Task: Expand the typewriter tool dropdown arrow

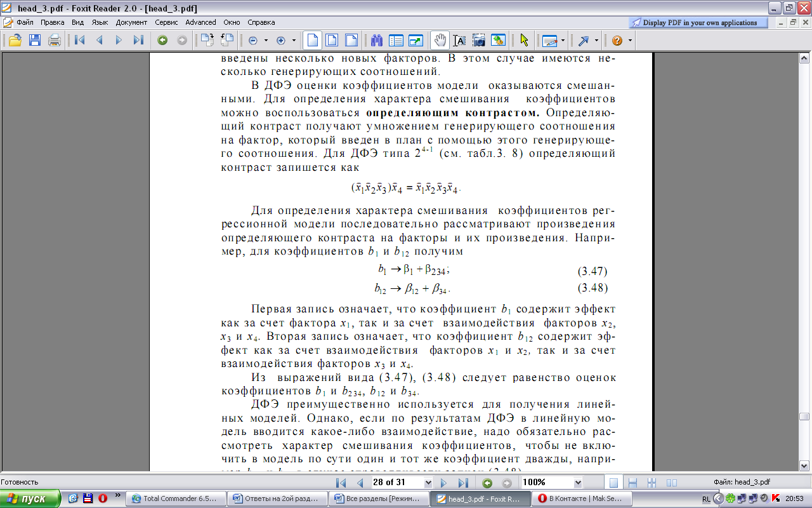Action: coord(563,41)
